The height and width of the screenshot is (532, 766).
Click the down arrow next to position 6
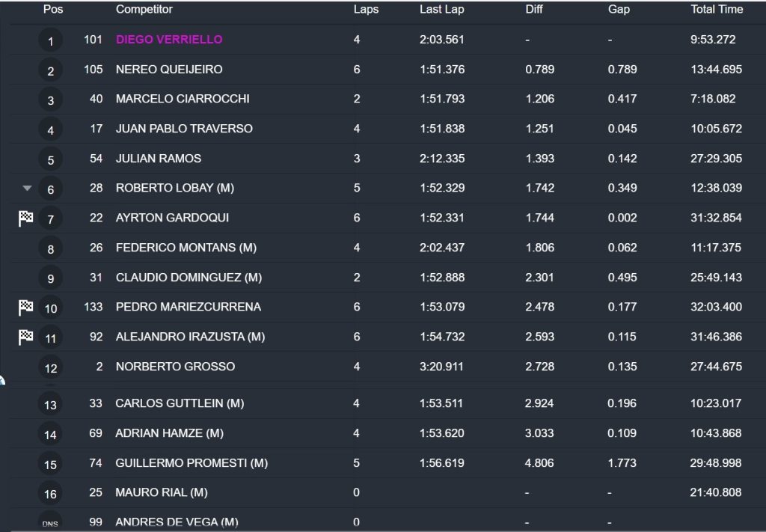(x=28, y=188)
